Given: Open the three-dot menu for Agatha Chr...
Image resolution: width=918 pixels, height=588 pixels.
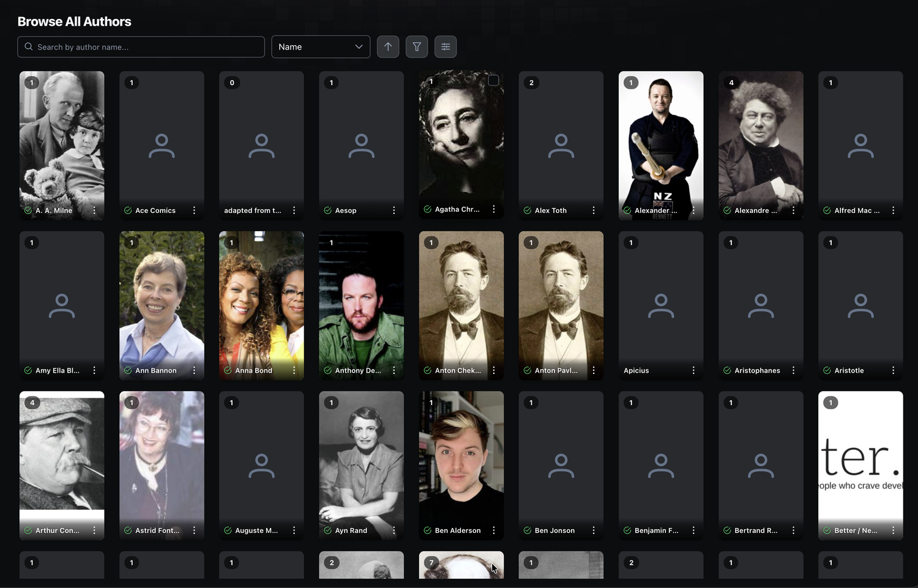Looking at the screenshot, I should 494,209.
